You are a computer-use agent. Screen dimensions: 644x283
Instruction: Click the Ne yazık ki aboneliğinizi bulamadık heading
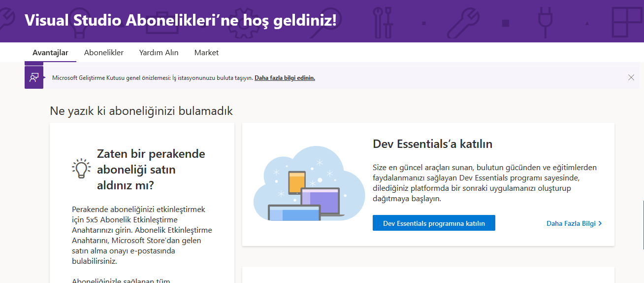(141, 111)
